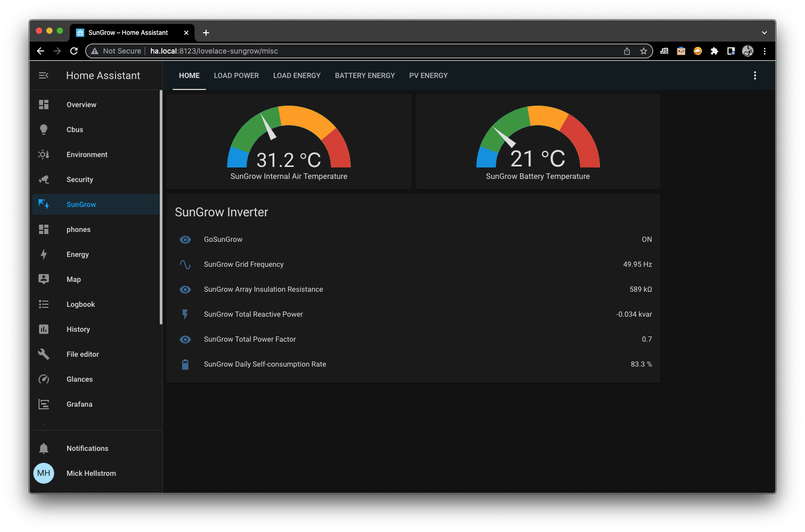The width and height of the screenshot is (805, 532).
Task: Open the Security sidebar link
Action: click(96, 179)
